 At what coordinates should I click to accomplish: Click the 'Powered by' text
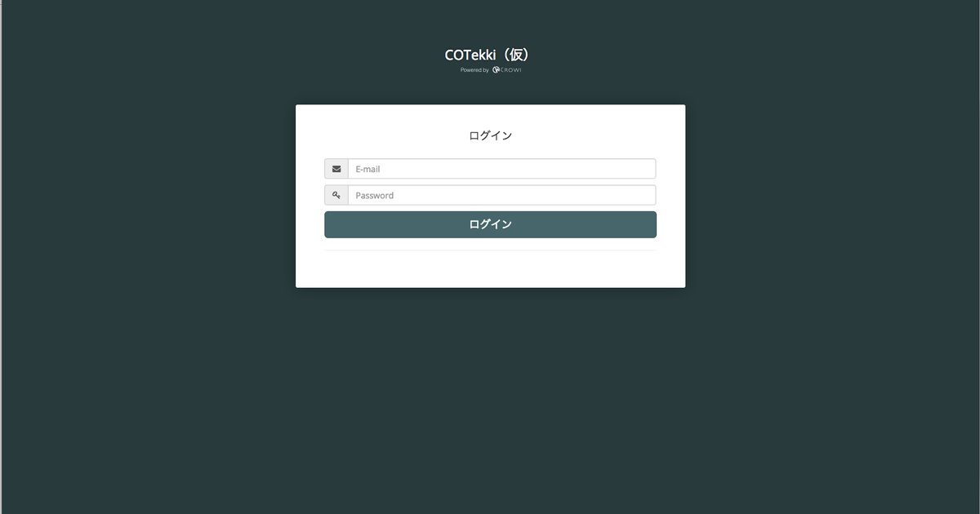pyautogui.click(x=474, y=70)
